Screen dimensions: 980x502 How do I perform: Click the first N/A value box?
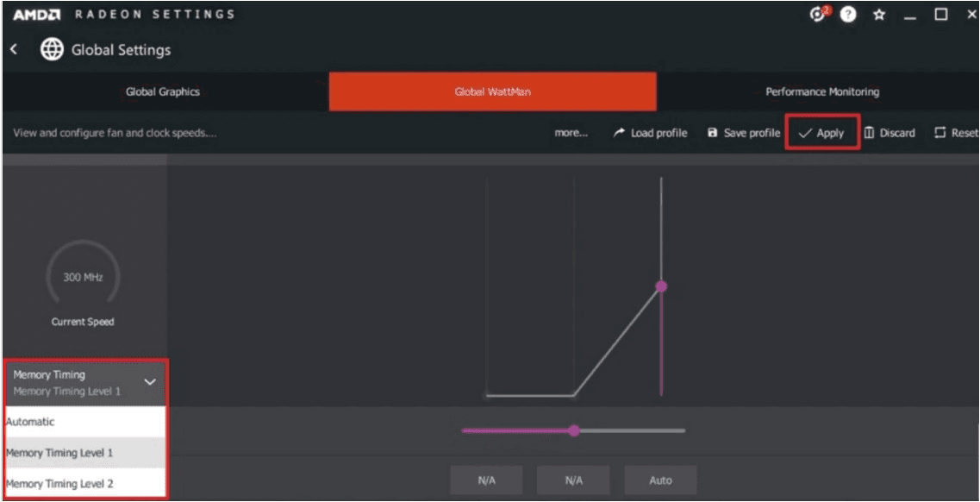click(486, 480)
